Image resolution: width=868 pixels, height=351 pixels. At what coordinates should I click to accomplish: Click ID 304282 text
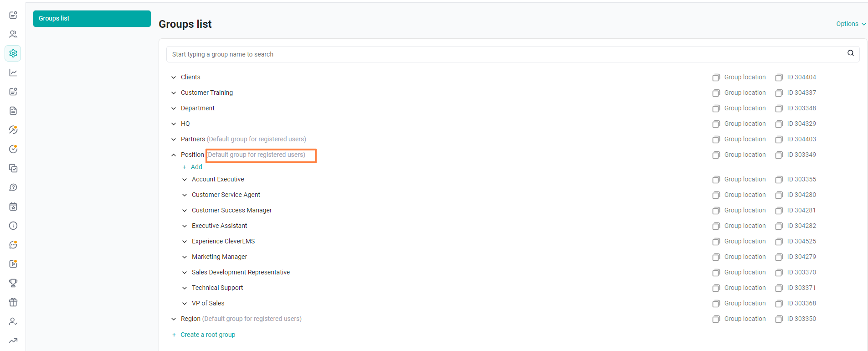pos(801,226)
